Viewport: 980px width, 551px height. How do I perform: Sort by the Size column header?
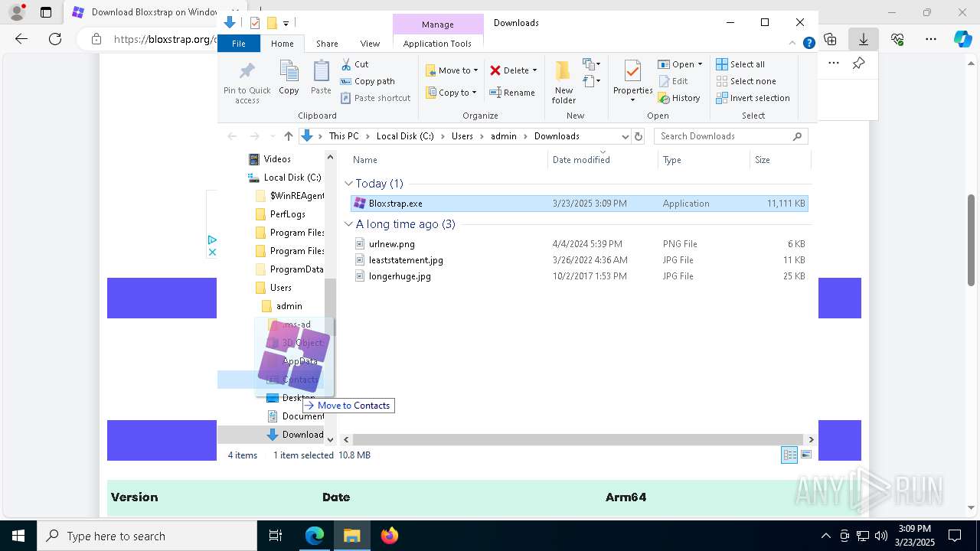763,160
